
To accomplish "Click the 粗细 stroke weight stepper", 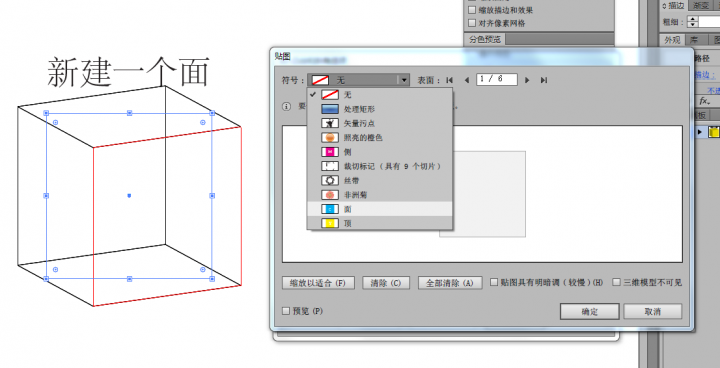I will pyautogui.click(x=692, y=22).
